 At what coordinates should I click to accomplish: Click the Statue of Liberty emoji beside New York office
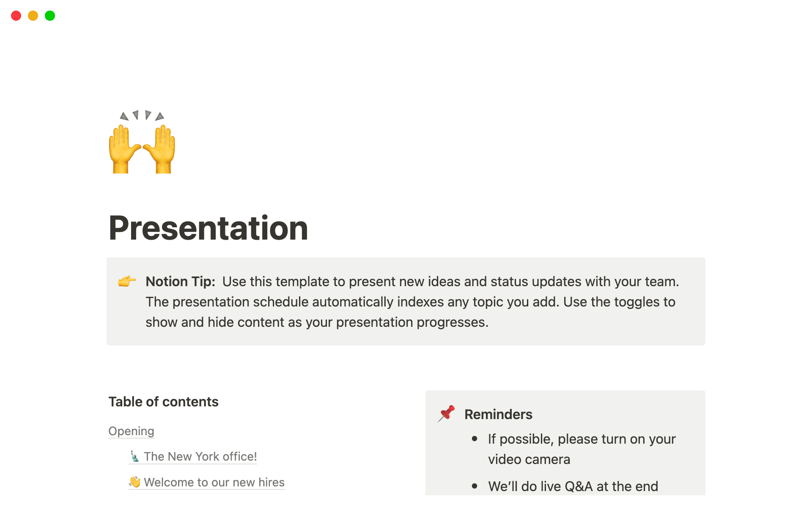(135, 456)
